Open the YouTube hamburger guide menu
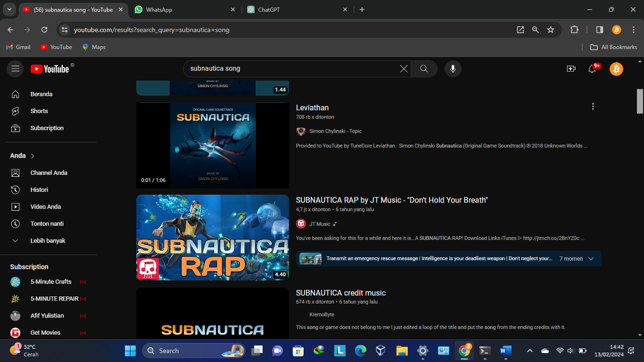The width and height of the screenshot is (644, 362). coord(15,69)
